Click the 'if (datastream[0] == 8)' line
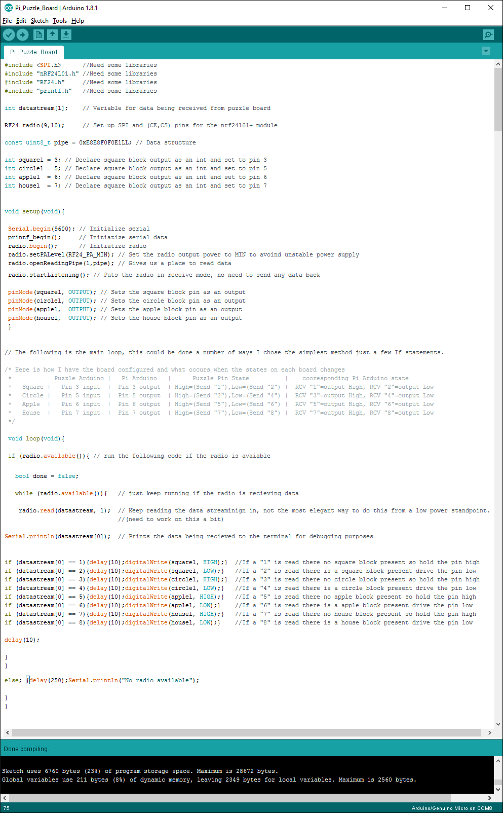Image resolution: width=504 pixels, height=814 pixels. pyautogui.click(x=112, y=622)
